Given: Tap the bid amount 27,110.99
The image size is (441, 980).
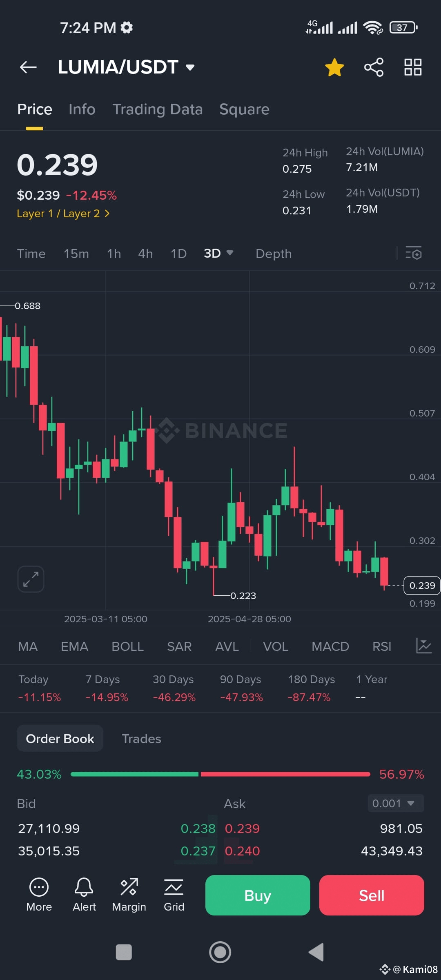Looking at the screenshot, I should pos(49,828).
